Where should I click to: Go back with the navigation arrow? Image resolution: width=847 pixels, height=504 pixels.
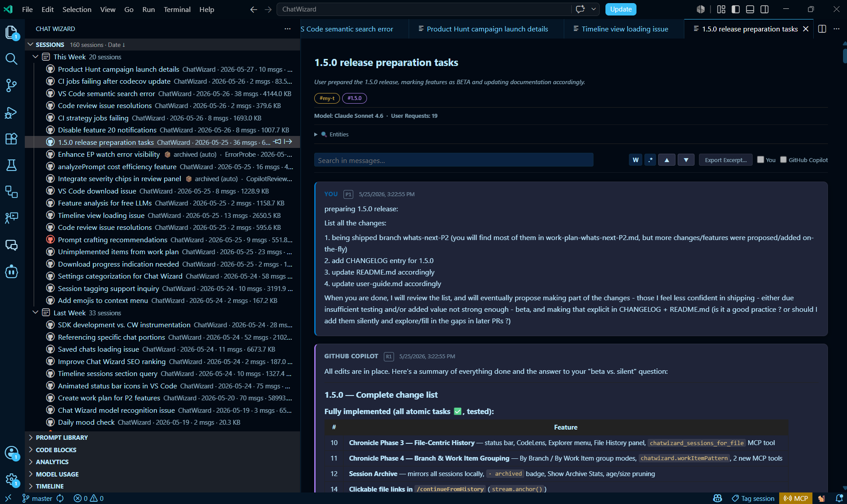254,9
